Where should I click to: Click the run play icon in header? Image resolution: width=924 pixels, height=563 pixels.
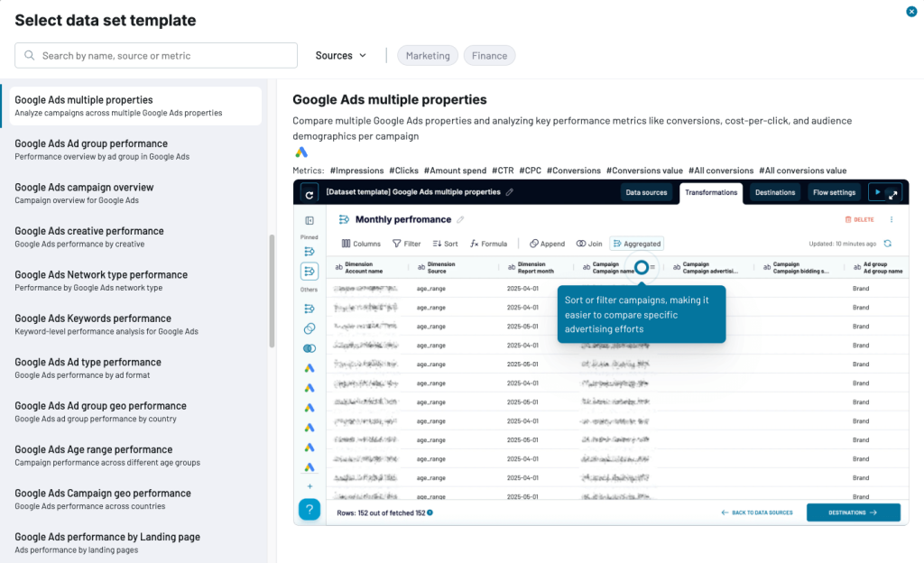(x=877, y=192)
